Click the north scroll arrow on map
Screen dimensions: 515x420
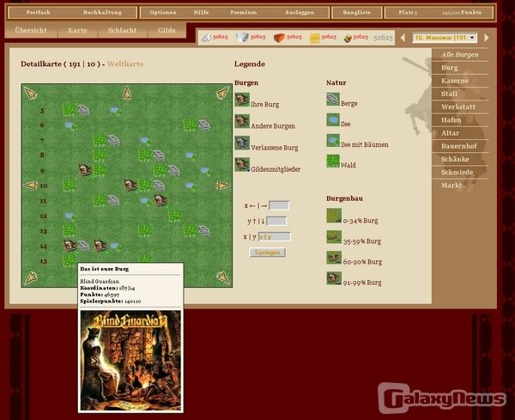coord(127,93)
